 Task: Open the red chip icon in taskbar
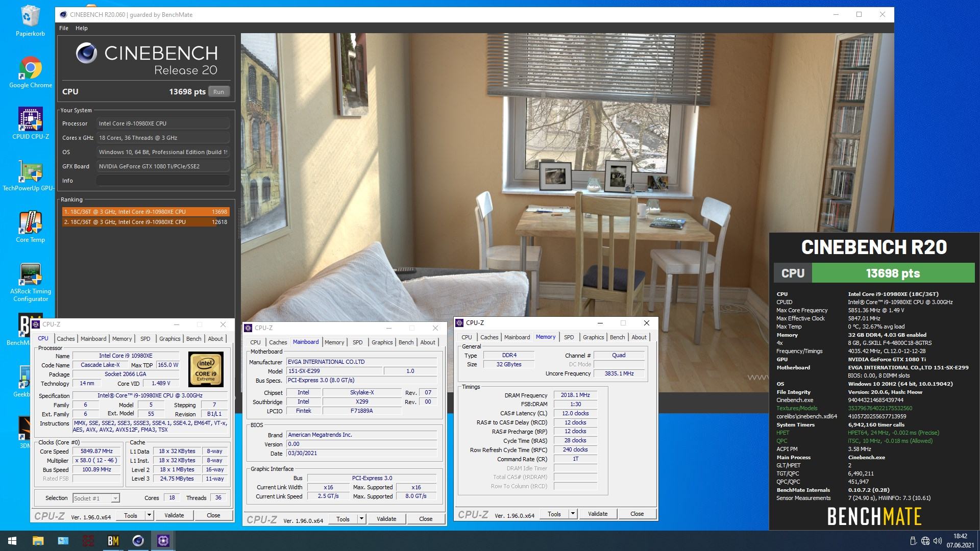click(x=88, y=541)
